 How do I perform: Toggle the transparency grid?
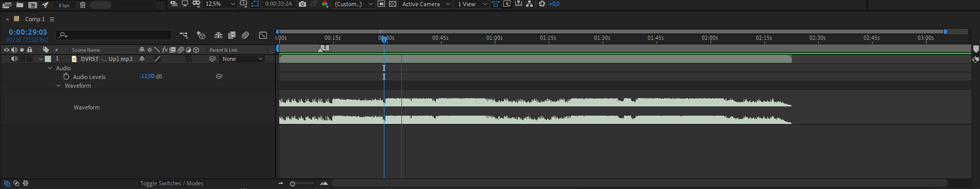[x=393, y=4]
